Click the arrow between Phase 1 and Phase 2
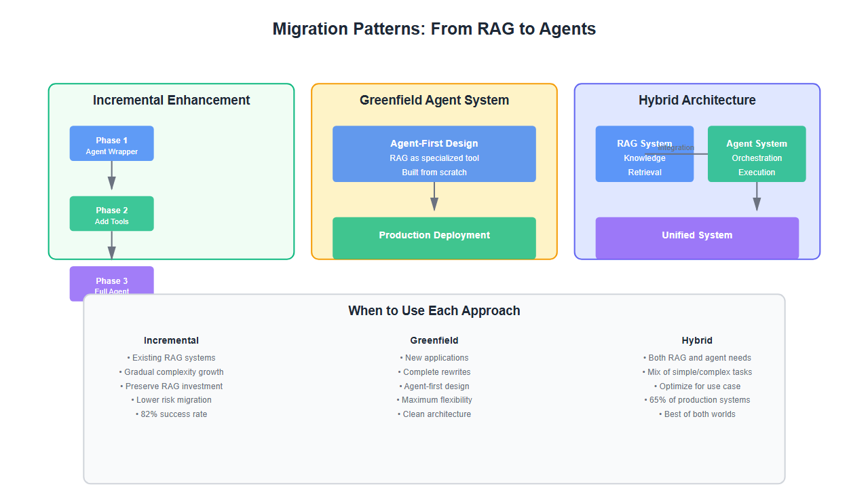The width and height of the screenshot is (868, 489). tap(112, 178)
